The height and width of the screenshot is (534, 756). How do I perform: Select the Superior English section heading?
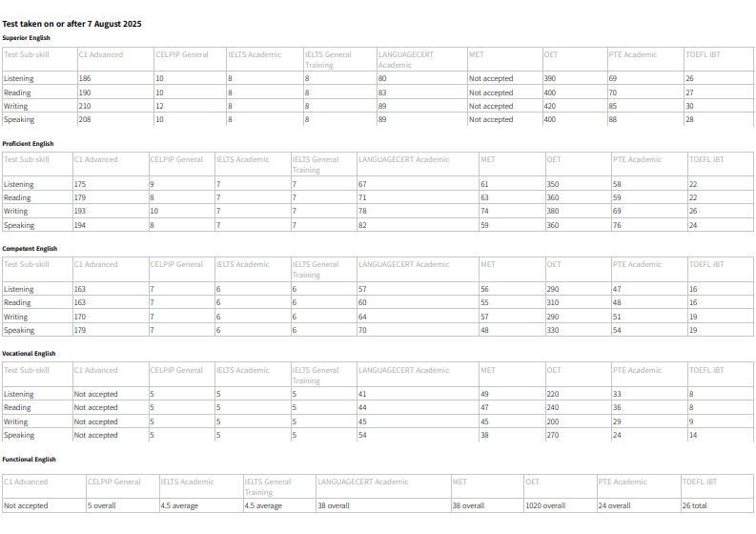coord(26,37)
